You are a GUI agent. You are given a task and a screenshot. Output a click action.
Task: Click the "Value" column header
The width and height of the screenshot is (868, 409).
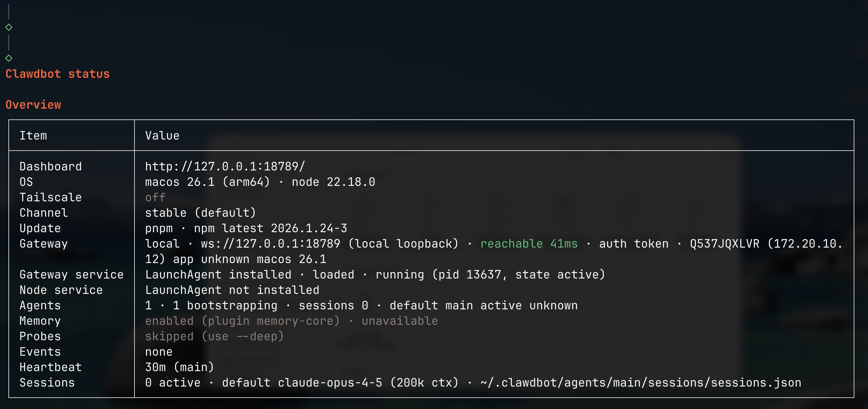(x=162, y=135)
